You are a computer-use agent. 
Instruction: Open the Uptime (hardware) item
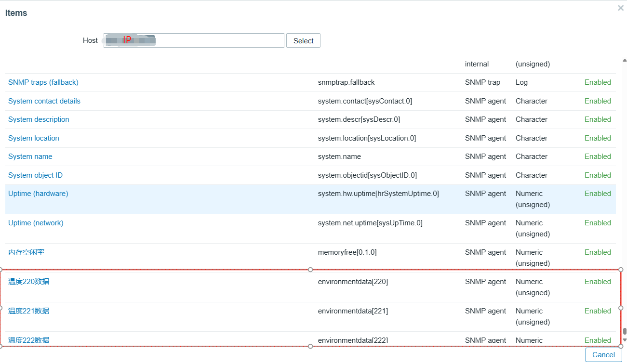38,194
